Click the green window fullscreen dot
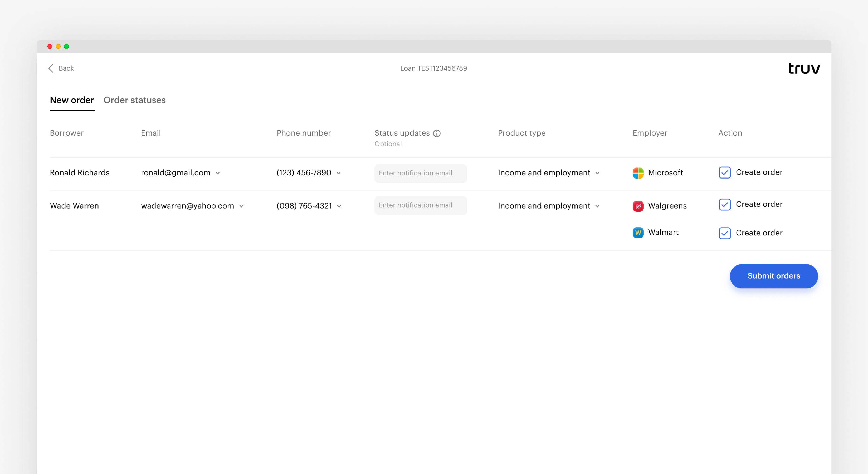 [66, 46]
